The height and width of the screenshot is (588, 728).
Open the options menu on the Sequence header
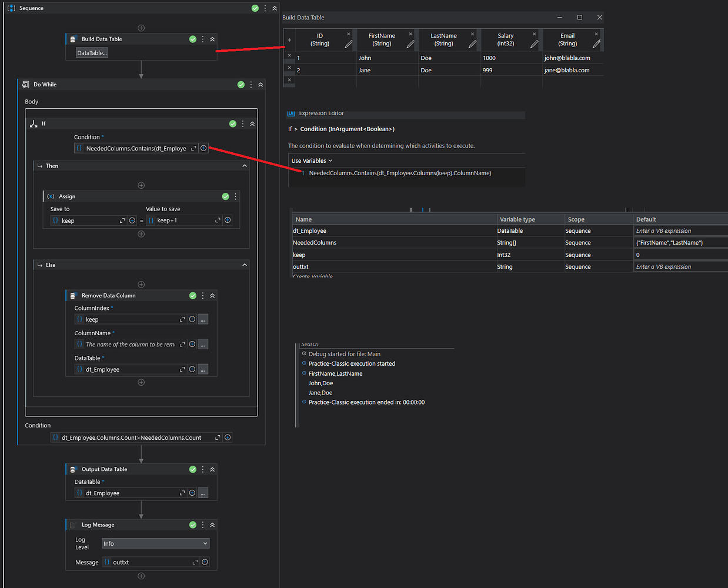pyautogui.click(x=266, y=8)
